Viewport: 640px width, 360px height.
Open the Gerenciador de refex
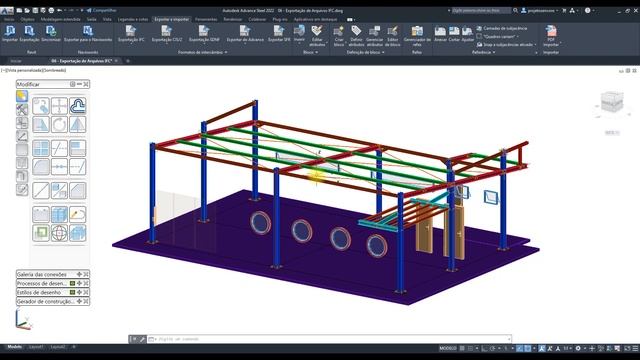[417, 36]
